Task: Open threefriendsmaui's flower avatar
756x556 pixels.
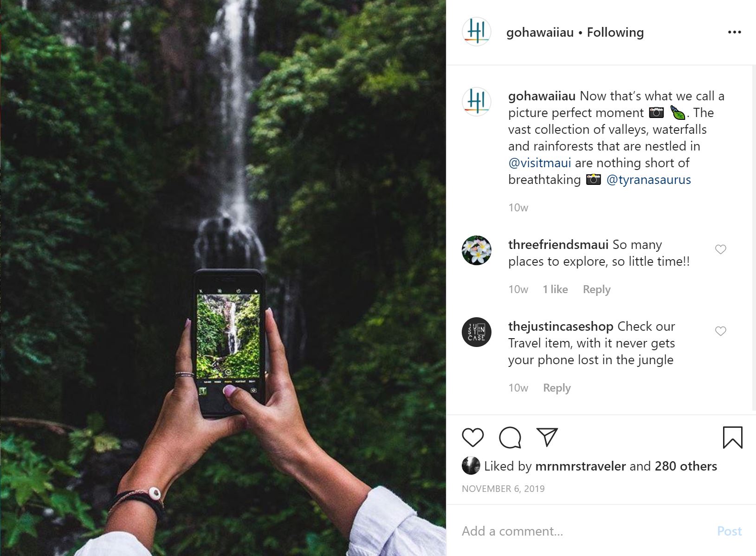Action: click(x=477, y=250)
